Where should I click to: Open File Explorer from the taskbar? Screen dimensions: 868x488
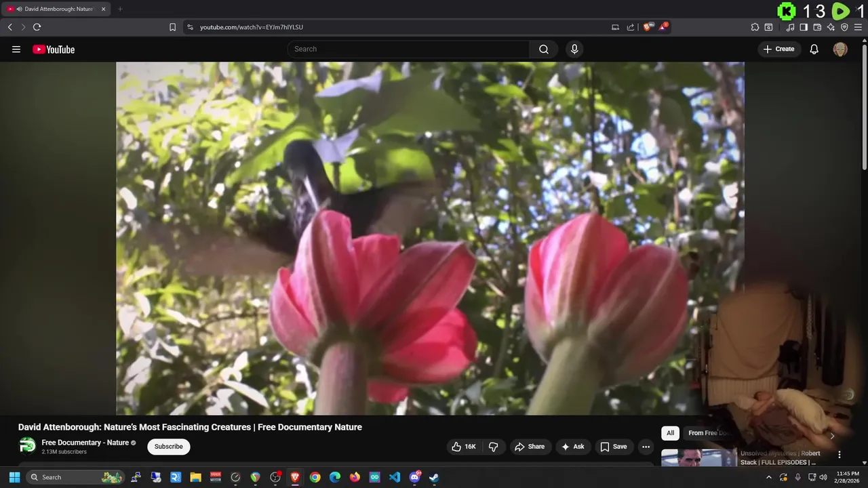(x=195, y=477)
